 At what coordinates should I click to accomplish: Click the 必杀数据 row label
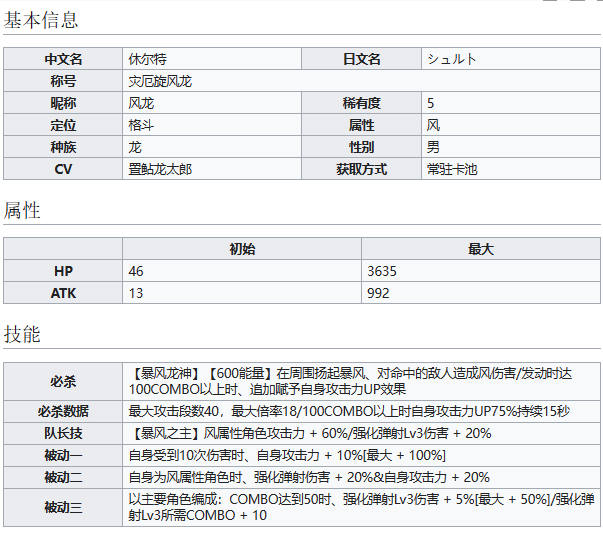(x=63, y=411)
